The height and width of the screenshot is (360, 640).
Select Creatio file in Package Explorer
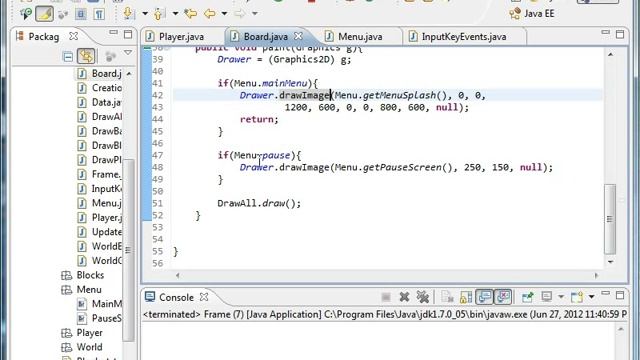[100, 88]
